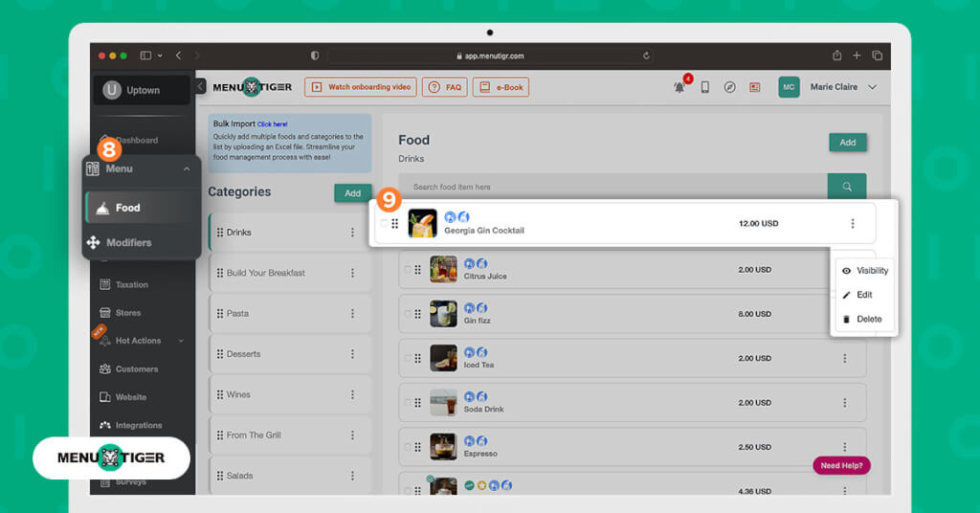The height and width of the screenshot is (513, 980).
Task: Click the MC user avatar
Action: pyautogui.click(x=789, y=87)
